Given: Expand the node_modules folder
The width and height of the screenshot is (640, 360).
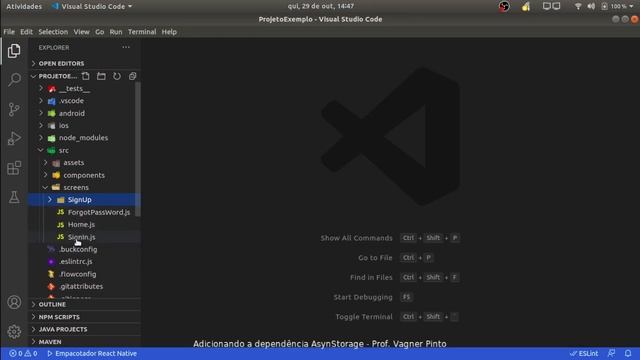Looking at the screenshot, I should click(84, 138).
